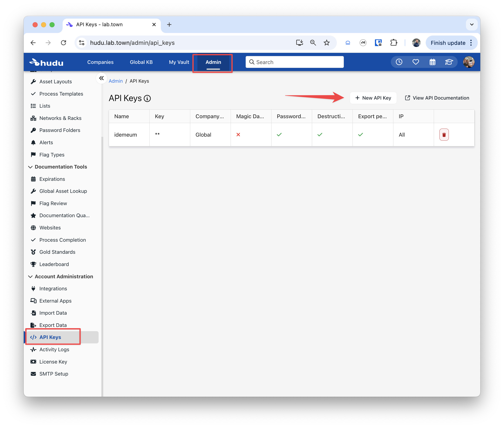Open Activity Logs in the sidebar
The image size is (504, 428).
point(54,349)
